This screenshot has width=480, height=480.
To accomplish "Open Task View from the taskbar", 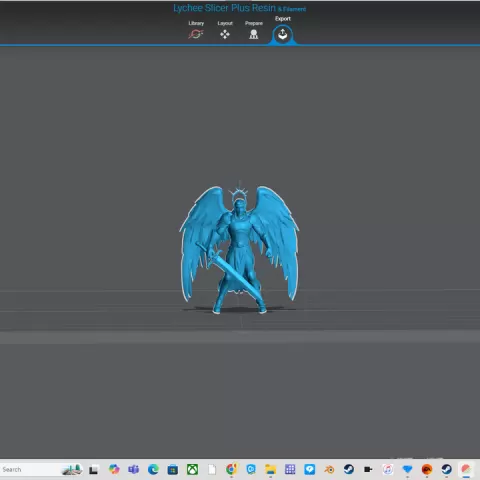I will (93, 470).
